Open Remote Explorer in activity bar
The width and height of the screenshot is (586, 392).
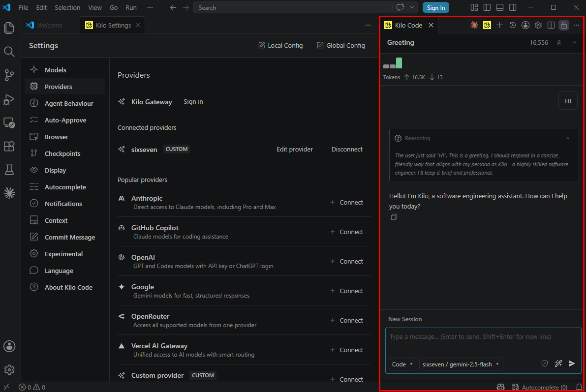coord(9,122)
